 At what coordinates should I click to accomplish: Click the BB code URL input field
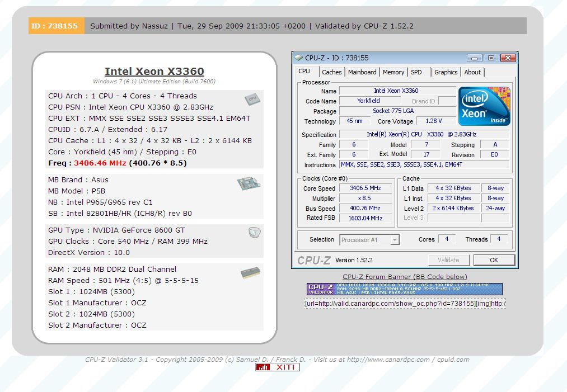tap(405, 304)
